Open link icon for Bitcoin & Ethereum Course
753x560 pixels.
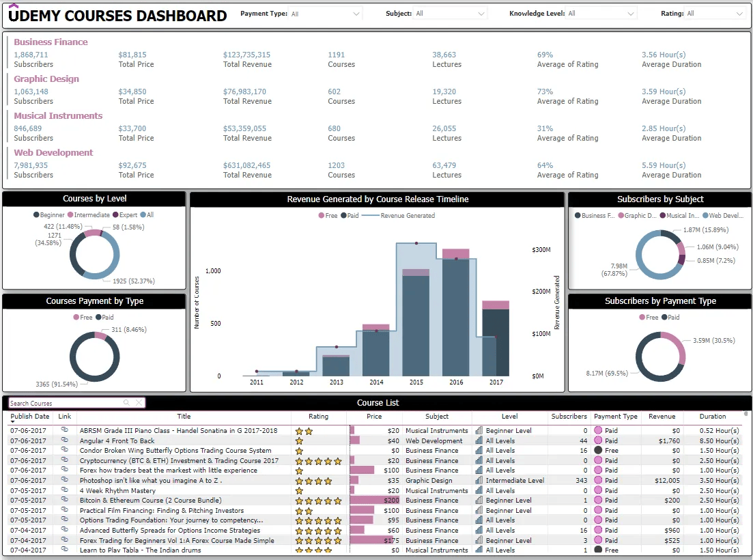click(x=64, y=499)
